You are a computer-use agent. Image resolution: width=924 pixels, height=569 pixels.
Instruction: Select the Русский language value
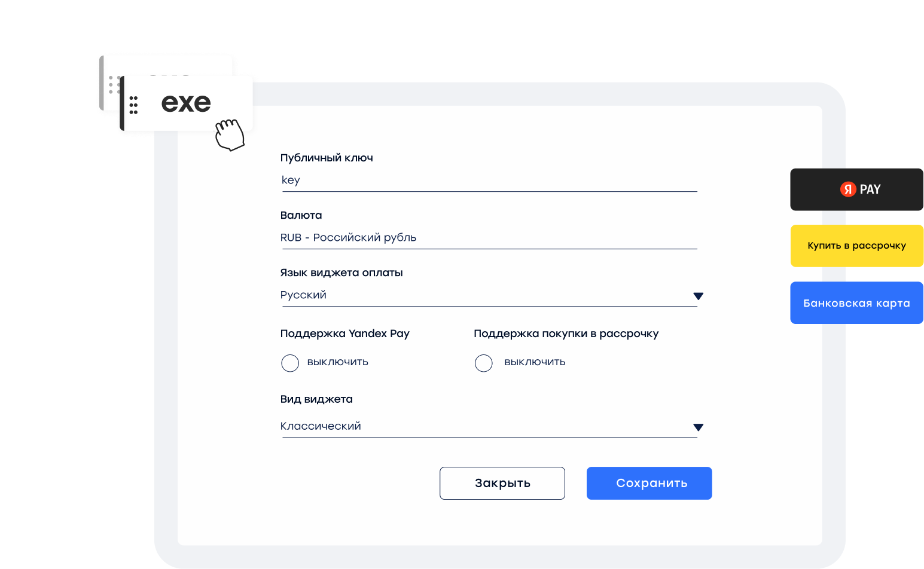(303, 295)
